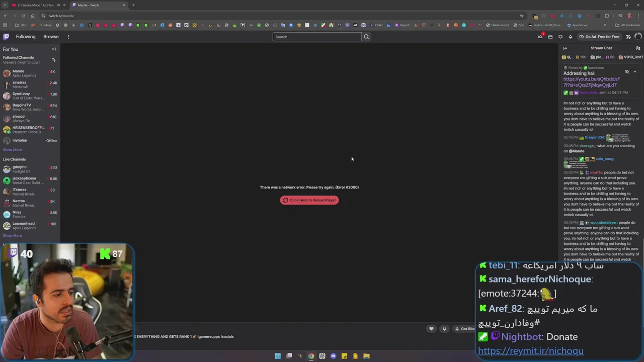Collapse the Stream Chat panel
The width and height of the screenshot is (644, 362).
coord(565,48)
